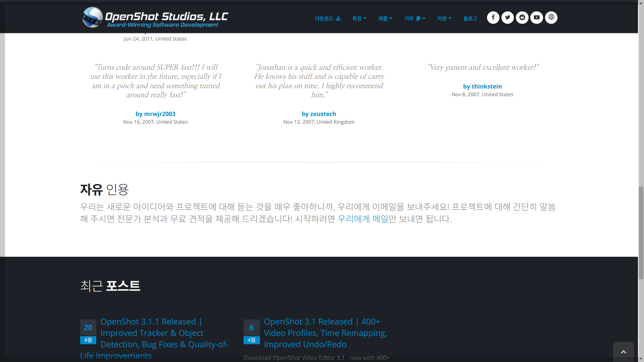Open reviewer mrwjr2003's profile link
The image size is (644, 362).
click(x=155, y=114)
